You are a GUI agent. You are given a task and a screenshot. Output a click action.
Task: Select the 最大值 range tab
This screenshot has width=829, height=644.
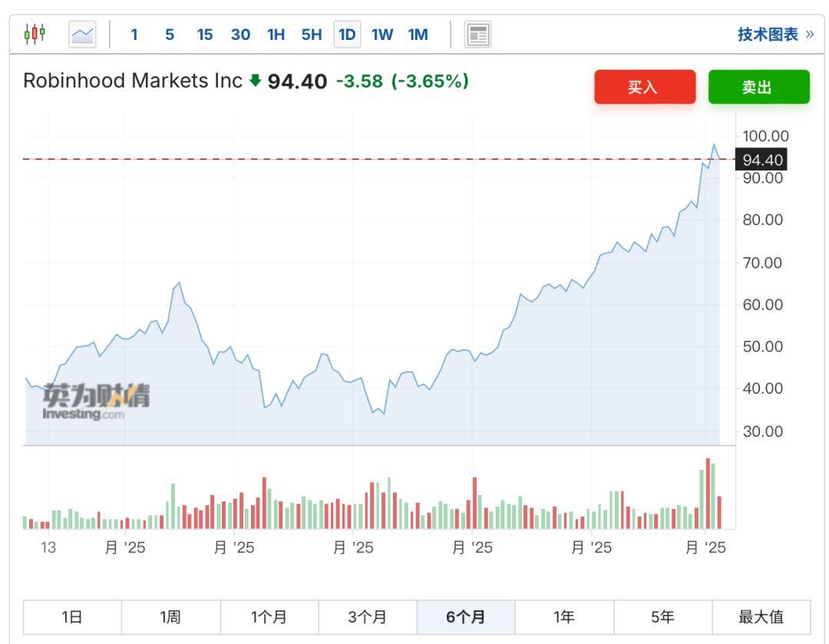click(x=761, y=617)
